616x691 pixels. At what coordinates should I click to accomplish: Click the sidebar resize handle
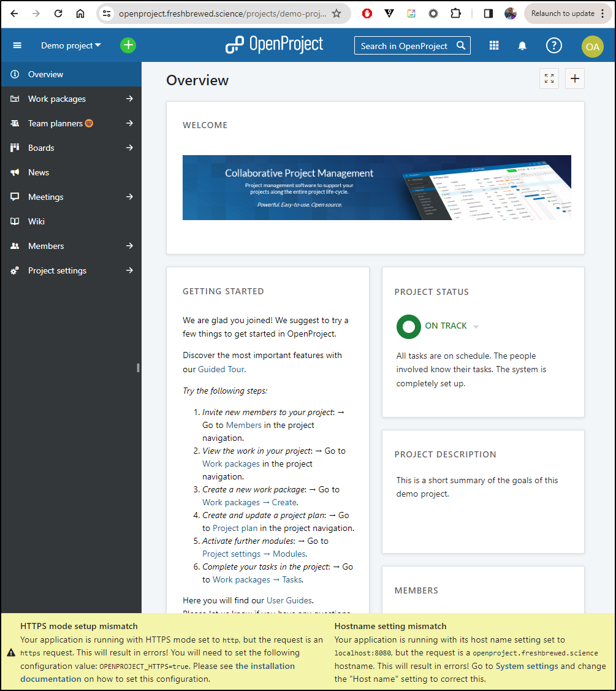139,368
